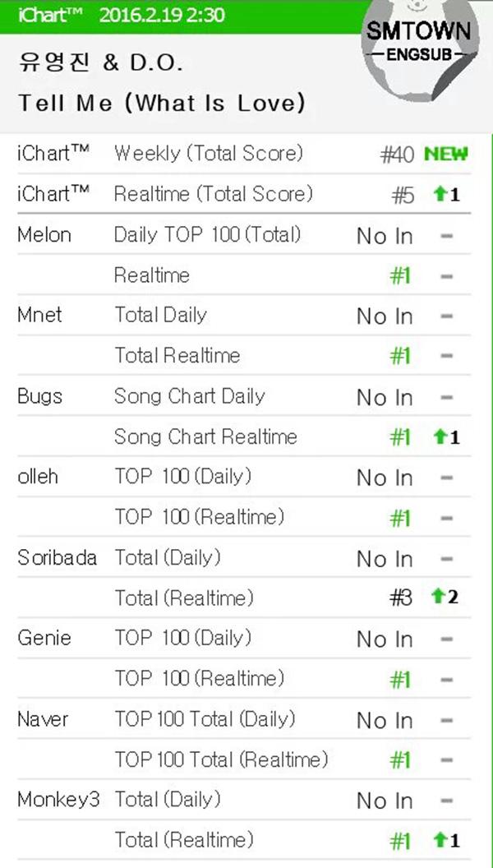
Task: Click the #40 weekly iChart rank
Action: (397, 155)
